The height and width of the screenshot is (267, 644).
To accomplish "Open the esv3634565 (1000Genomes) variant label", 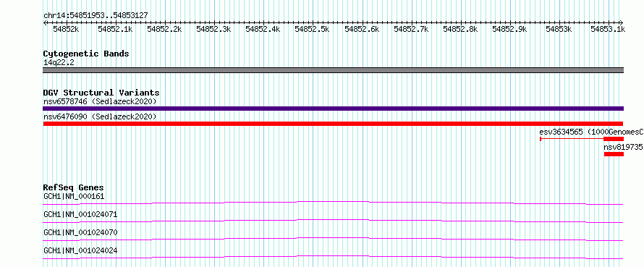I will [591, 132].
